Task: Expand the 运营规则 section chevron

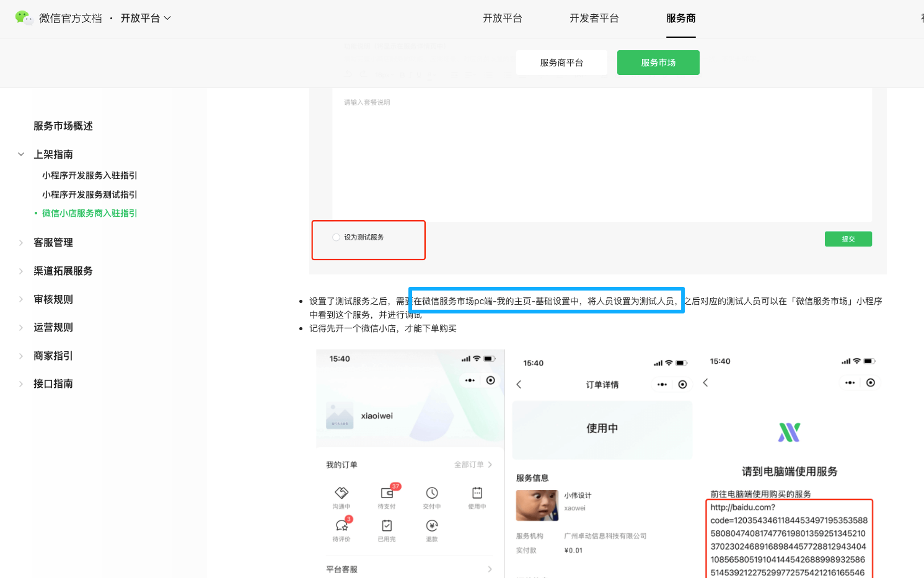Action: click(x=21, y=328)
